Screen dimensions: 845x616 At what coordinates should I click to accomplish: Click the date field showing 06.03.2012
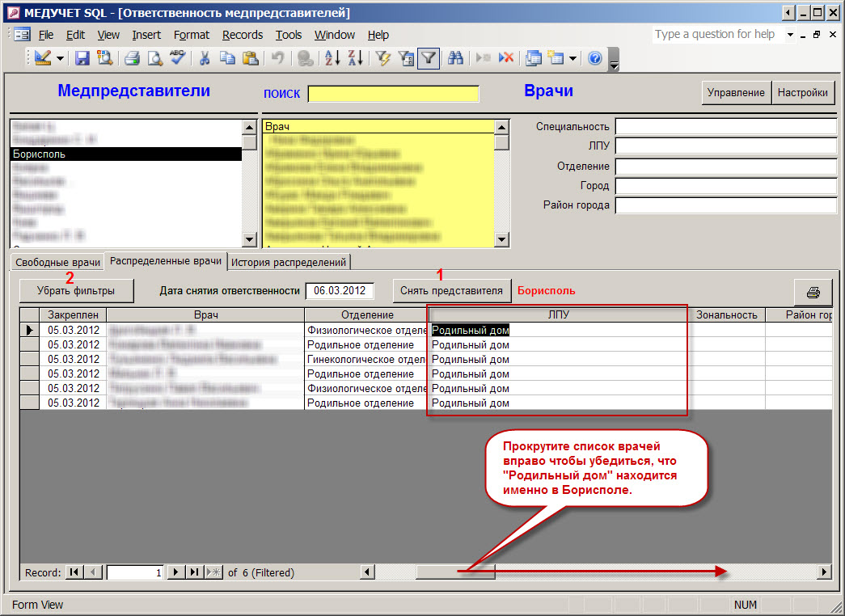point(340,291)
